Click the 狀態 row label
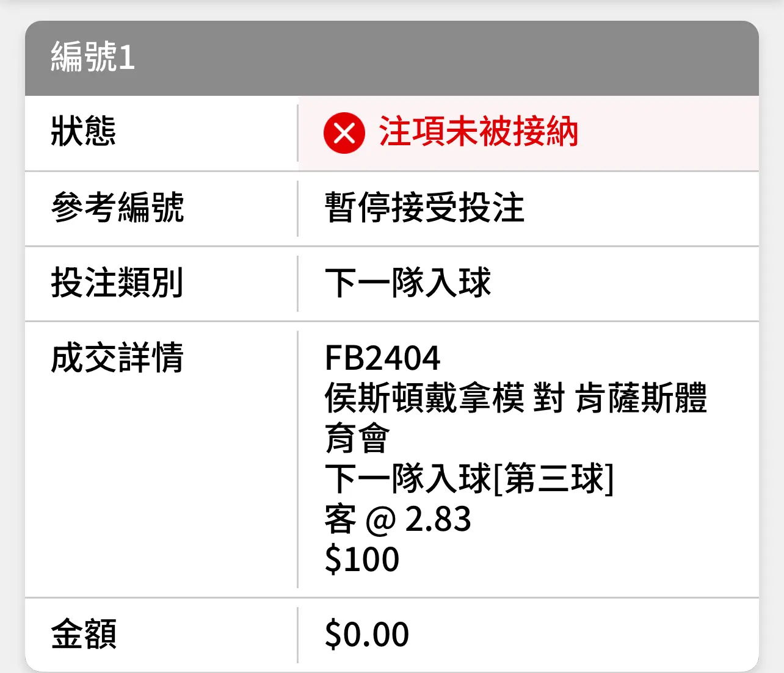 (x=84, y=132)
